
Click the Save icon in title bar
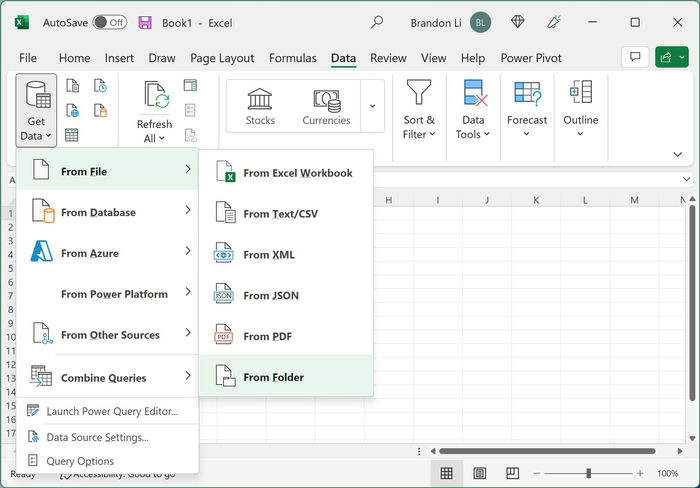[x=145, y=23]
